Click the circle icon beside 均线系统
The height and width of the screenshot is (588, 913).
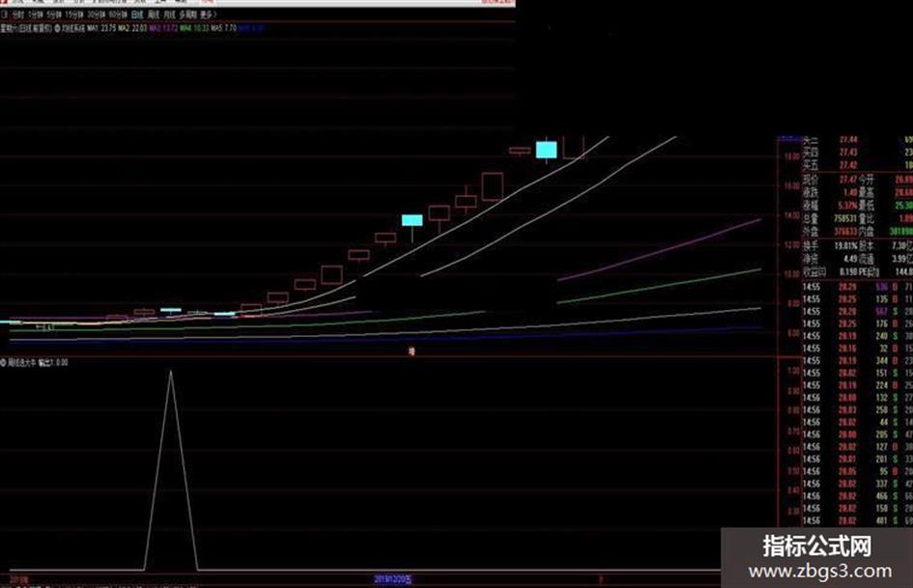58,28
